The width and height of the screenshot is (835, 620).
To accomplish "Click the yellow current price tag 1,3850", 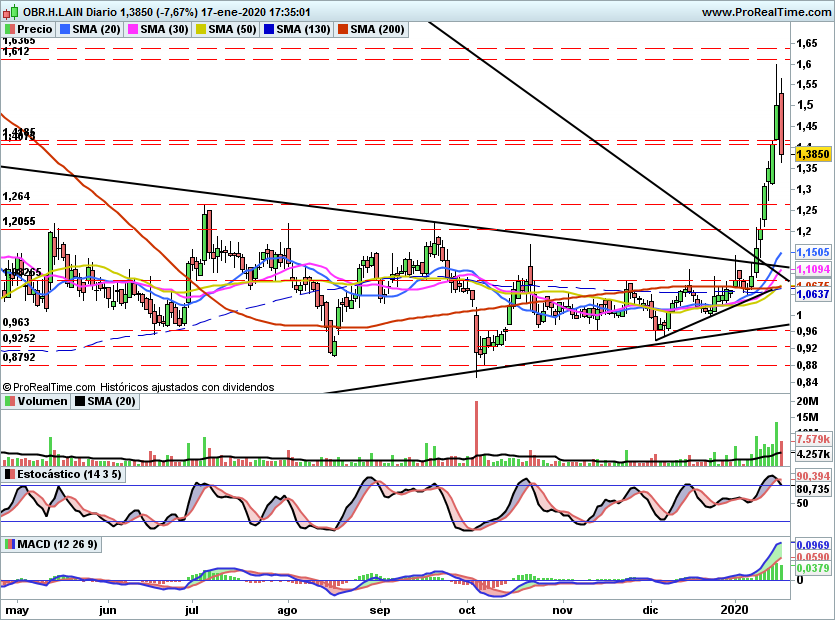I will [x=814, y=154].
